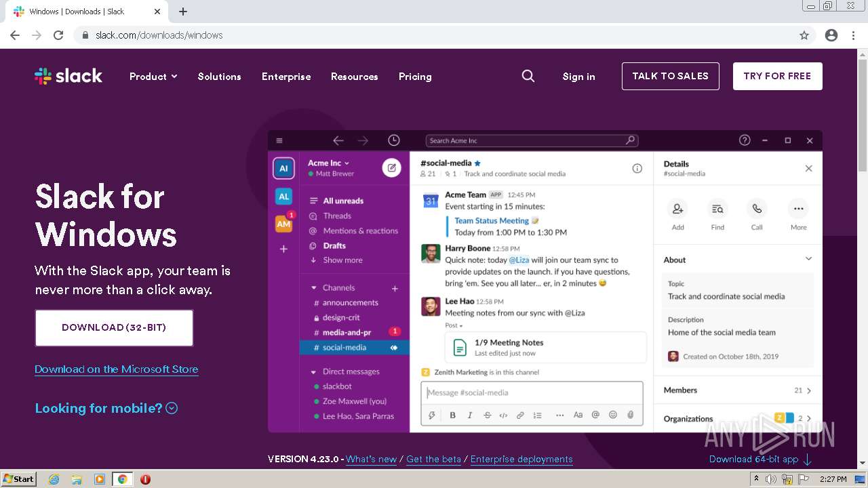Open a new browser tab

(x=183, y=12)
